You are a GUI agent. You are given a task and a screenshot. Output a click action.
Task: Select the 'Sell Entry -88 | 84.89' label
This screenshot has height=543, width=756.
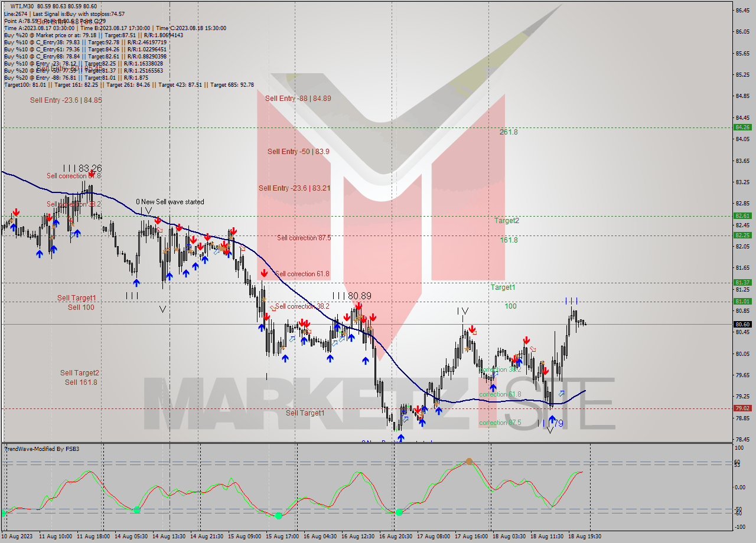298,99
